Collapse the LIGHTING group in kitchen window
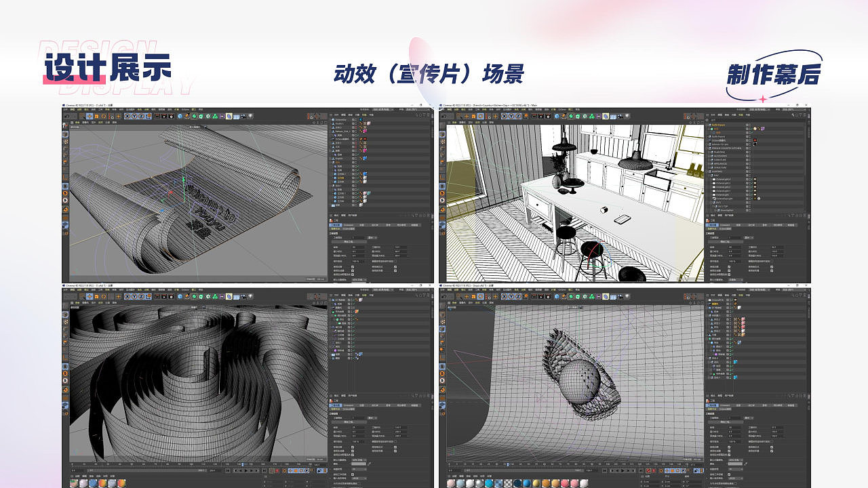This screenshot has width=868, height=488. tap(707, 171)
